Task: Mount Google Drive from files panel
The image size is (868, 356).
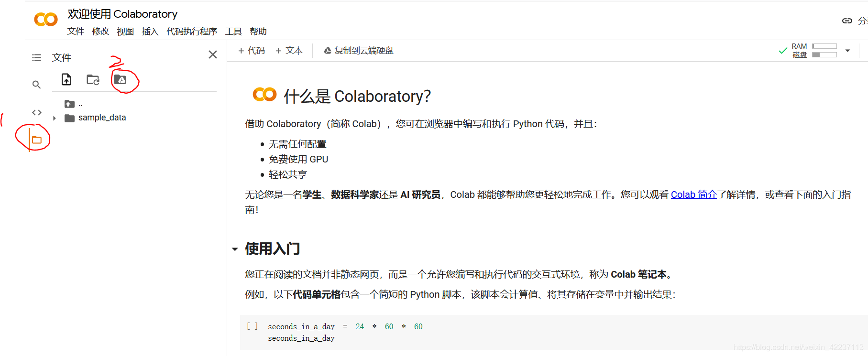Action: pos(120,79)
